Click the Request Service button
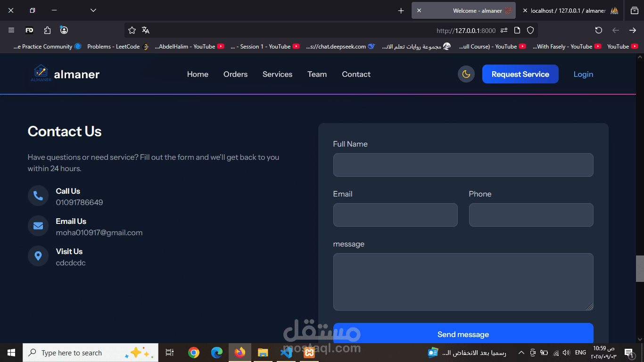 [x=520, y=74]
